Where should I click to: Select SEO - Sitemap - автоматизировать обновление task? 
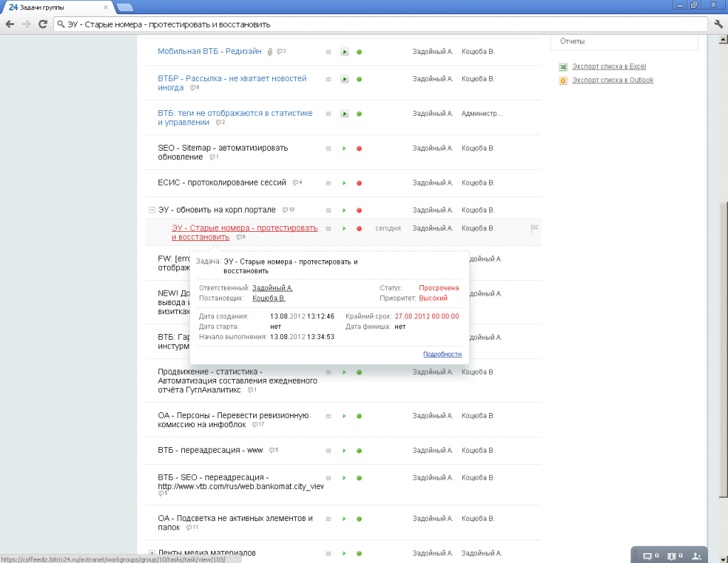pyautogui.click(x=223, y=152)
